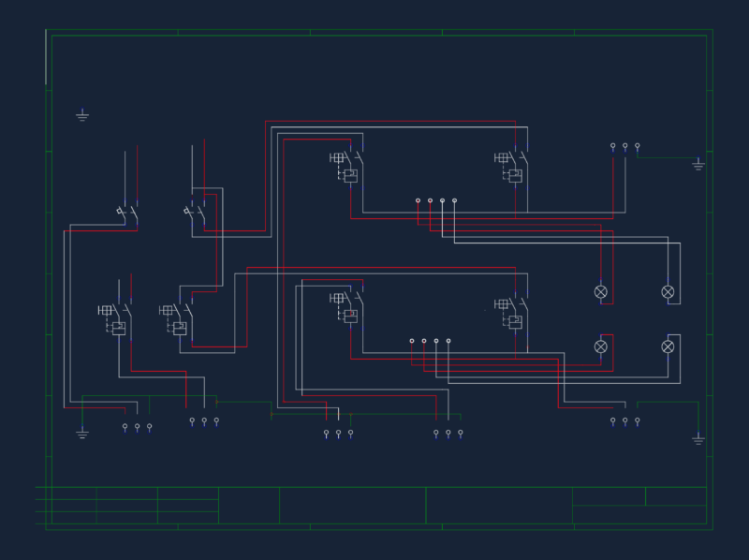Click the middle terminal of bottom-right three-terminal group

click(x=625, y=422)
